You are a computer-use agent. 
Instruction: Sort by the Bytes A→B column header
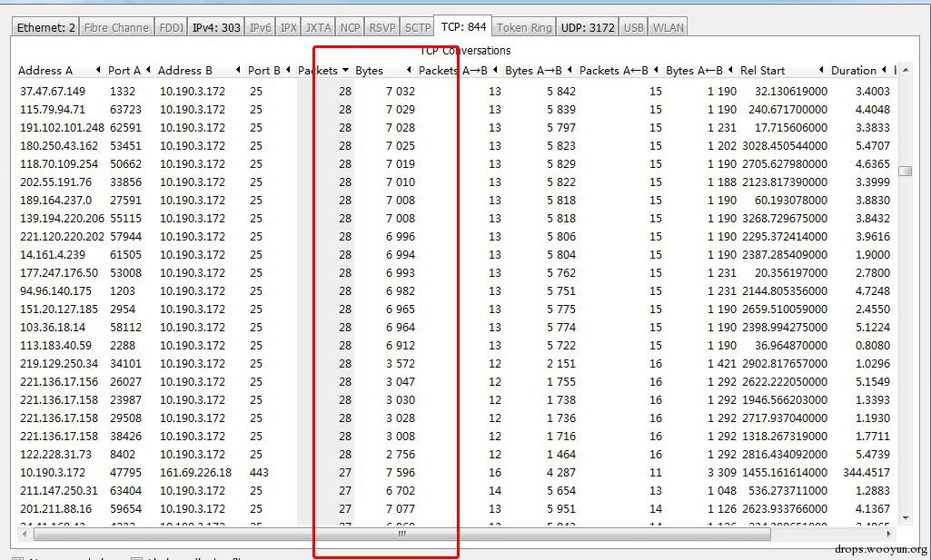[x=533, y=70]
